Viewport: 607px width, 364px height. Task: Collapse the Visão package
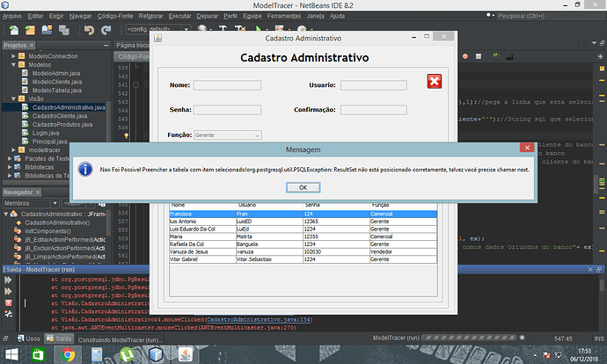[x=13, y=98]
